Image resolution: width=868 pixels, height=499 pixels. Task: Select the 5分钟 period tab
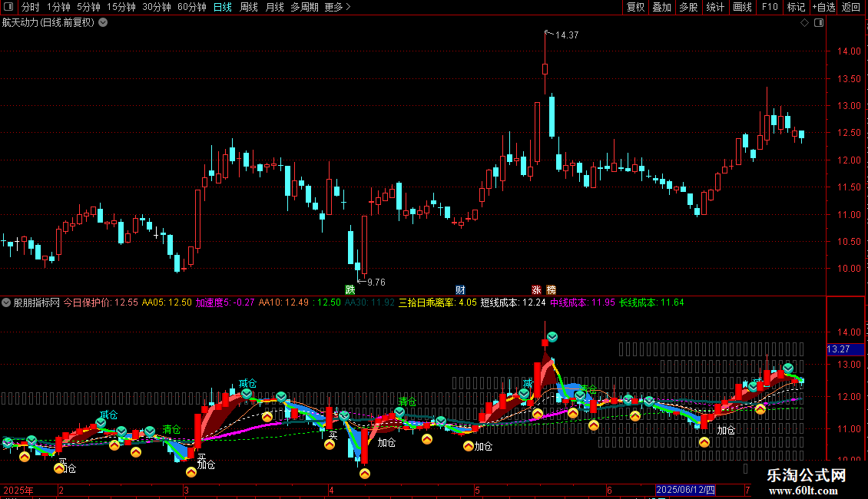click(x=88, y=7)
